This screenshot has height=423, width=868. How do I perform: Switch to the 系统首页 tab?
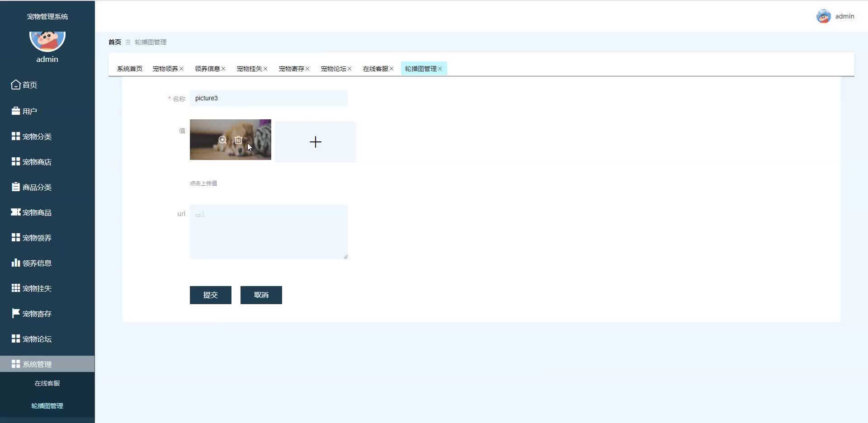pyautogui.click(x=130, y=69)
